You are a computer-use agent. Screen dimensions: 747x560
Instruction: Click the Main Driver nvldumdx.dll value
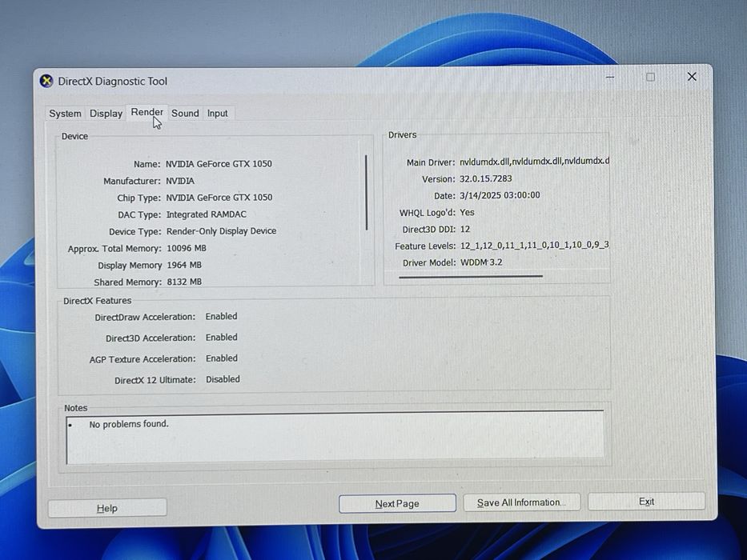pyautogui.click(x=534, y=161)
